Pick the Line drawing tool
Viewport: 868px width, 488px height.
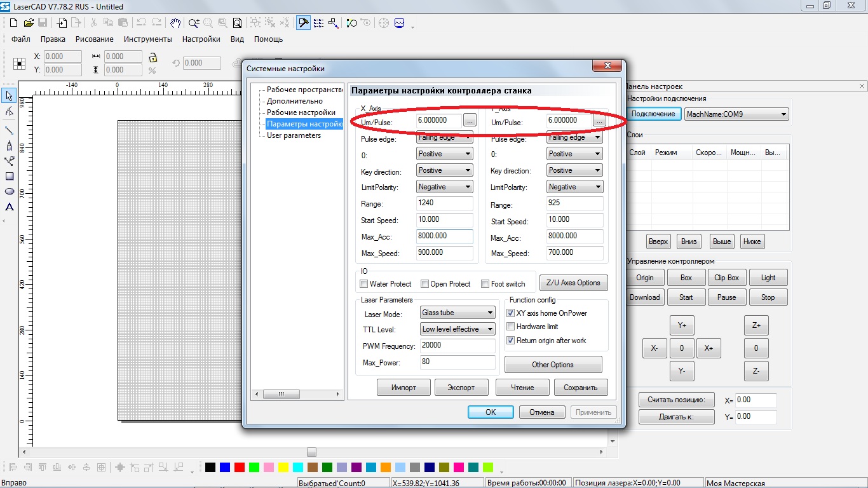[x=10, y=130]
